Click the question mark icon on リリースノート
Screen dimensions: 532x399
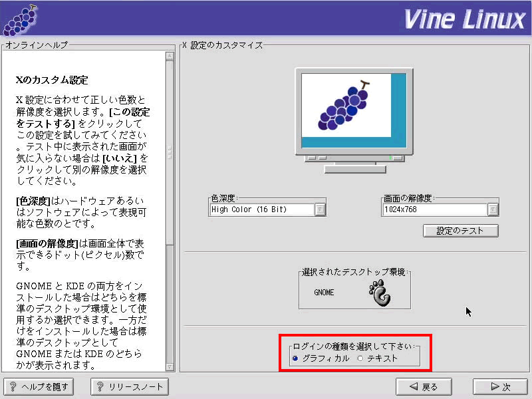pyautogui.click(x=100, y=386)
